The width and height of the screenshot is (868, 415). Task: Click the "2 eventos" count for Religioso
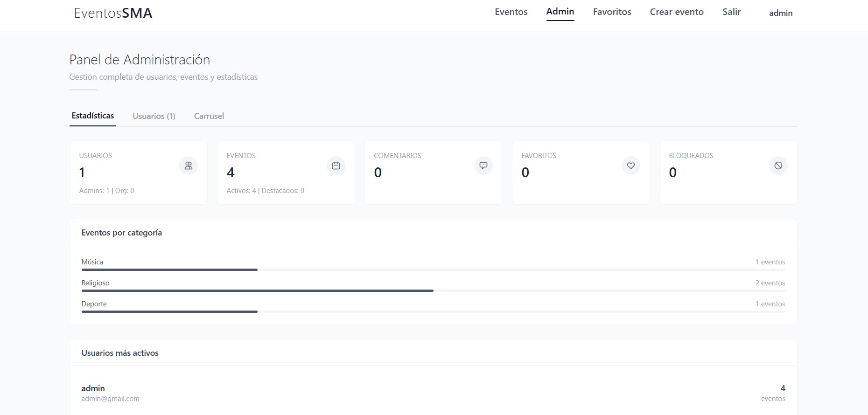(x=770, y=283)
